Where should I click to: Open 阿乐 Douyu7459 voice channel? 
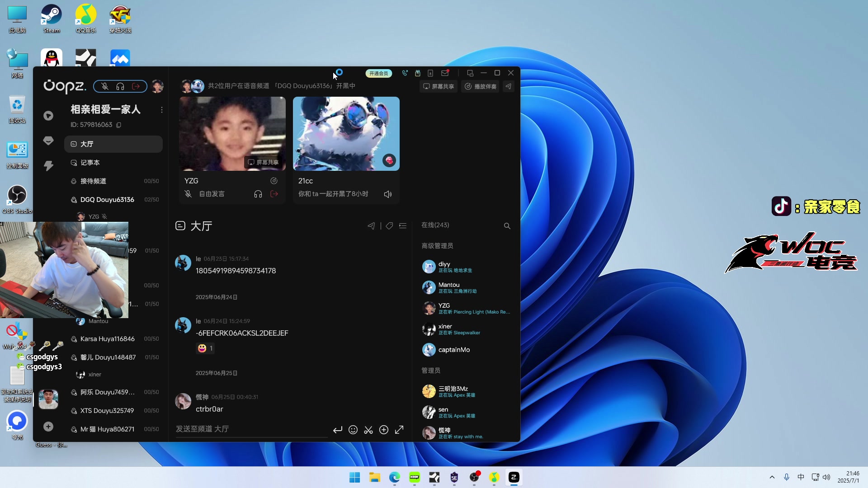coord(113,392)
